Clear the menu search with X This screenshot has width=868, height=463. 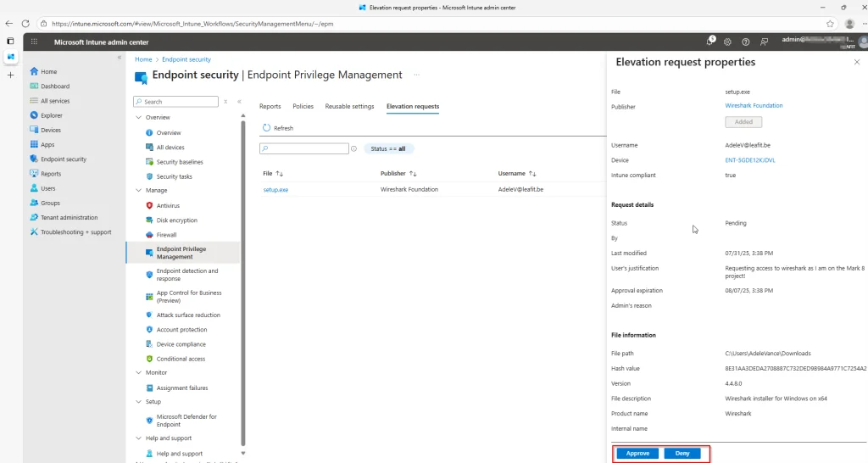click(225, 102)
